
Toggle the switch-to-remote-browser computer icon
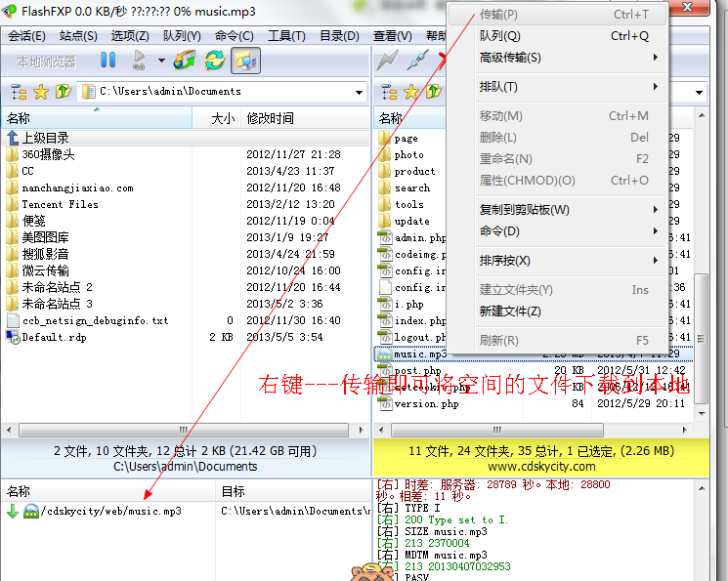click(x=245, y=61)
